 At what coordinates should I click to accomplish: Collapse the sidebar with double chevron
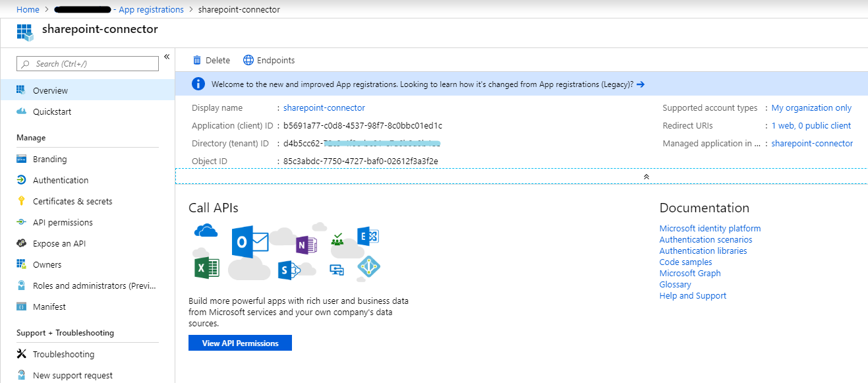point(167,57)
